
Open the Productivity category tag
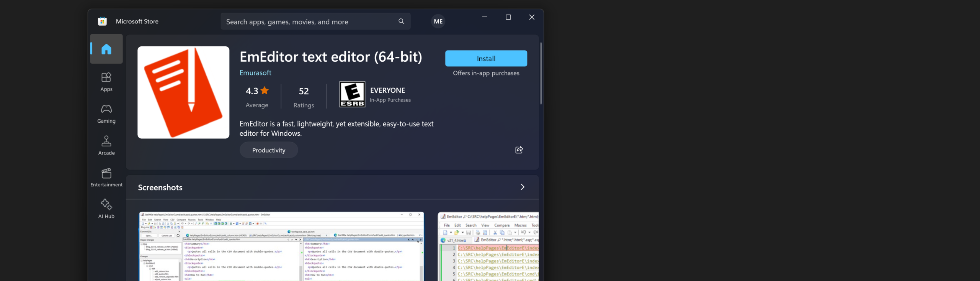(x=269, y=150)
